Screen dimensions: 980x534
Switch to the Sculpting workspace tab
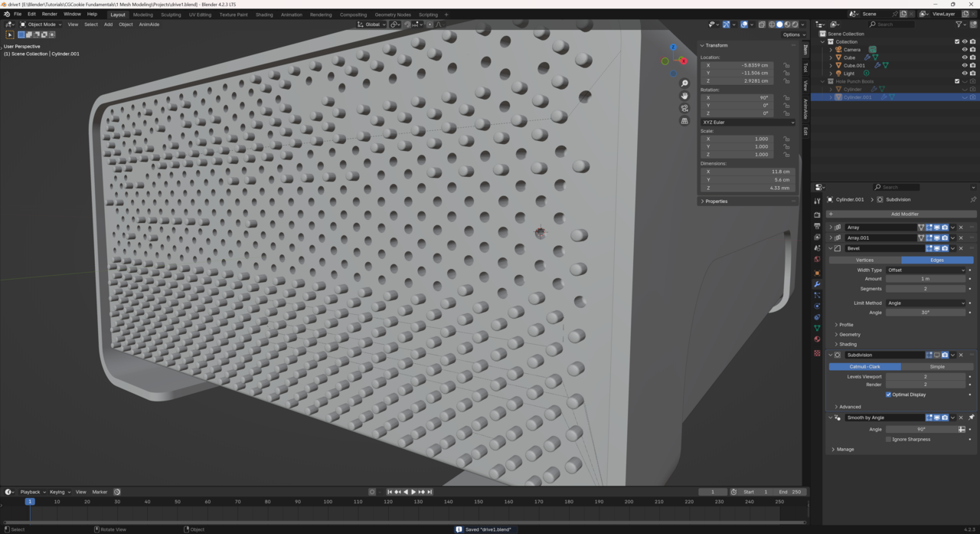click(171, 15)
